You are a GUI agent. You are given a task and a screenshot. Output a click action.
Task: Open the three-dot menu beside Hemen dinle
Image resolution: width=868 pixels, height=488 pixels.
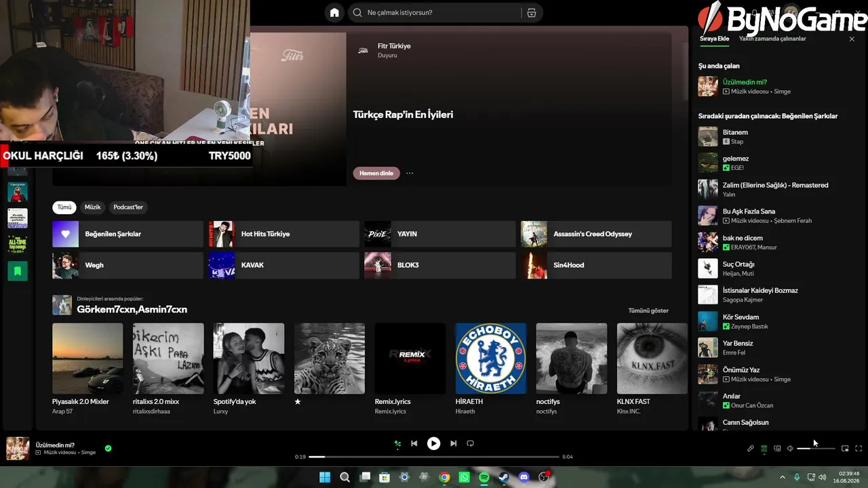click(x=410, y=173)
